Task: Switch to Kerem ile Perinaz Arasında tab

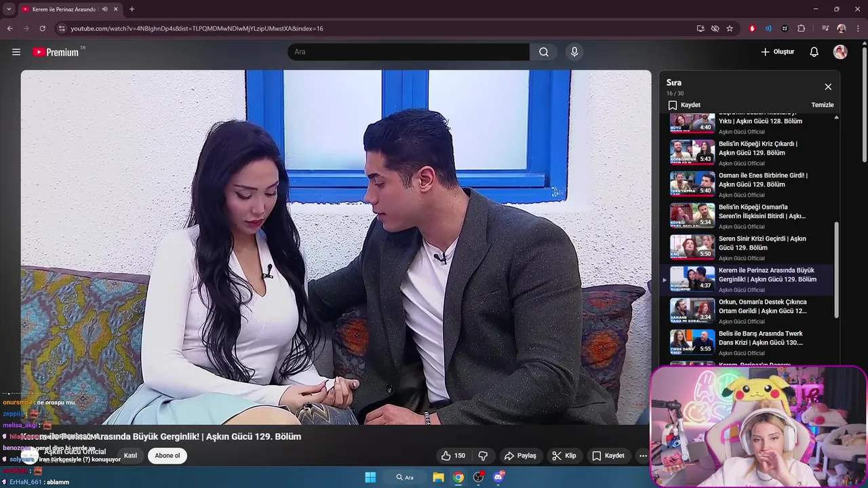Action: 64,9
